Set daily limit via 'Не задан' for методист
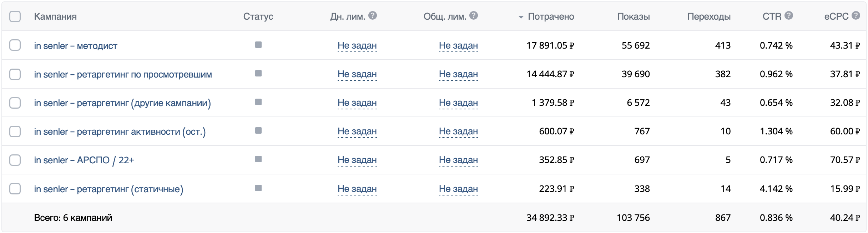The image size is (868, 233). tap(357, 45)
